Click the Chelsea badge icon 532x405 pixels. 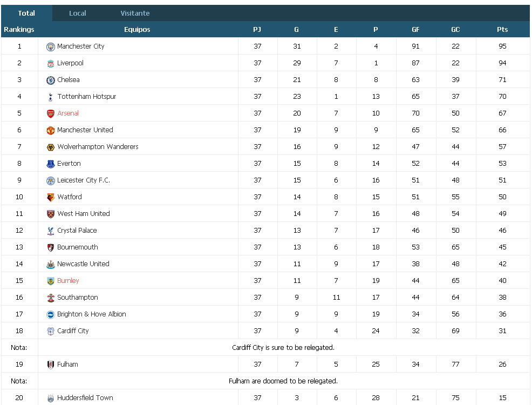[x=51, y=80]
